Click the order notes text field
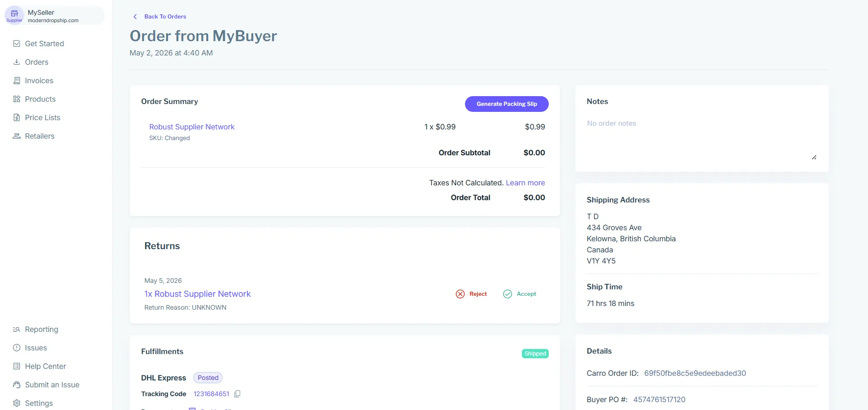868x410 pixels. [x=702, y=138]
